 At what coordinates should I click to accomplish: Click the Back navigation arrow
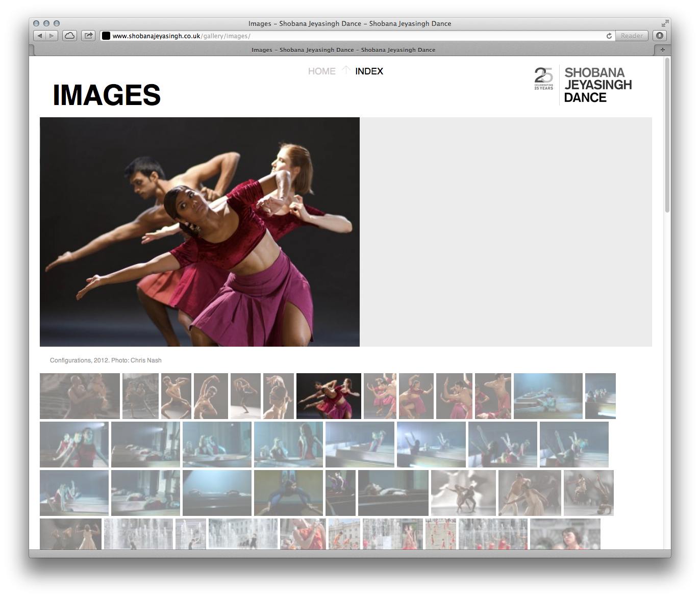click(40, 36)
